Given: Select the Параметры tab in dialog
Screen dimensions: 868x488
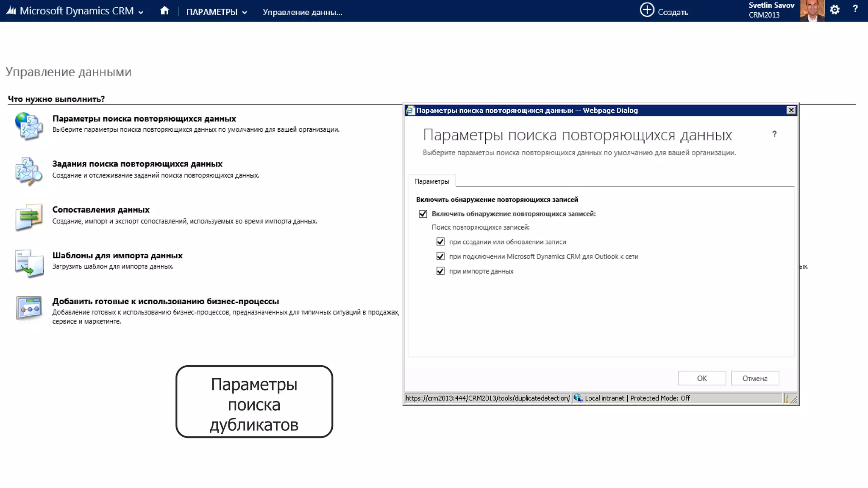Looking at the screenshot, I should pyautogui.click(x=431, y=181).
